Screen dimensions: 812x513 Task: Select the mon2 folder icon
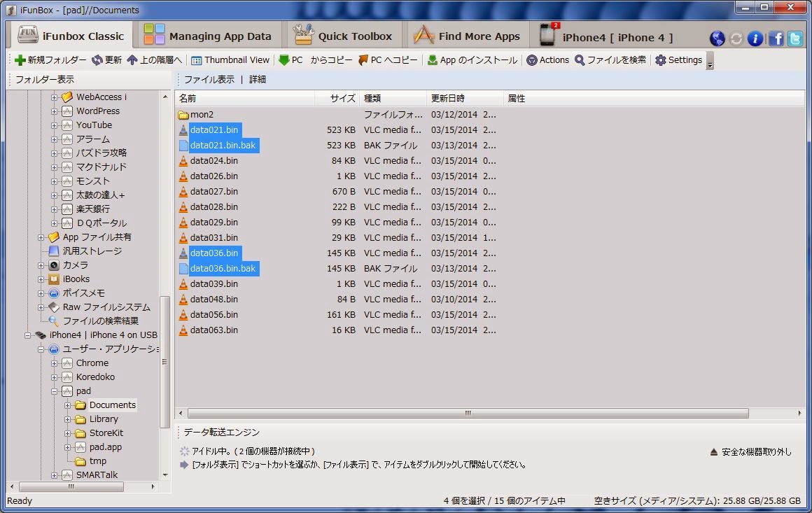click(183, 115)
